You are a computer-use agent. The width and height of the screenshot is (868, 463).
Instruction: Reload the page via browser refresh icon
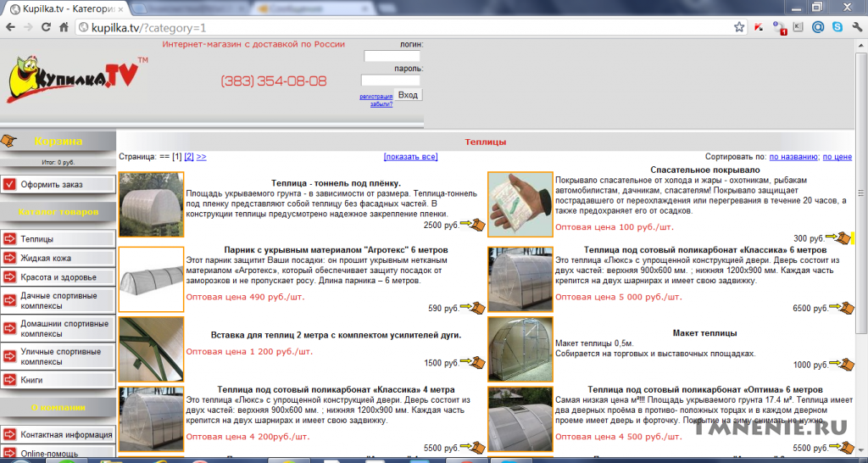(x=46, y=27)
